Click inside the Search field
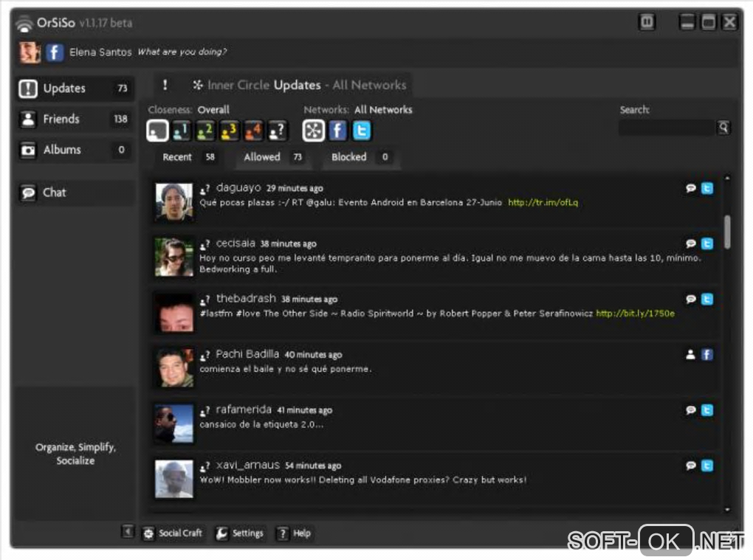Image resolution: width=753 pixels, height=560 pixels. tap(667, 128)
